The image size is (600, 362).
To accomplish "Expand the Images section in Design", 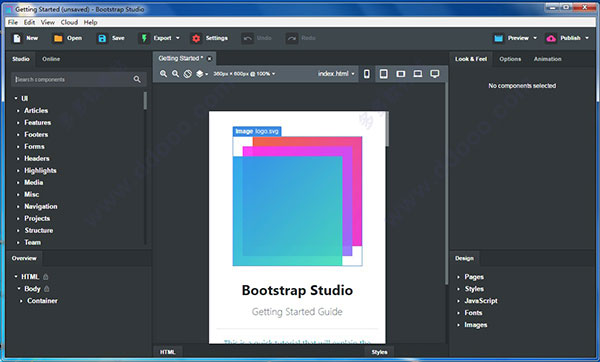I will pos(458,325).
